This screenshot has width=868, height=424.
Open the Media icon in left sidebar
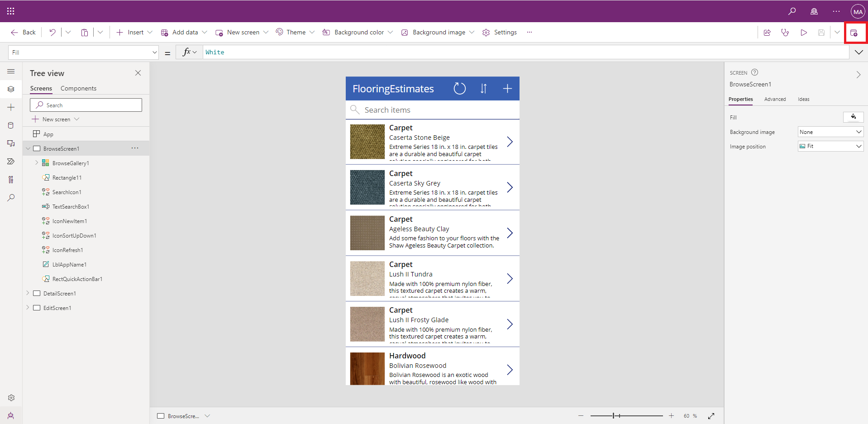(11, 143)
